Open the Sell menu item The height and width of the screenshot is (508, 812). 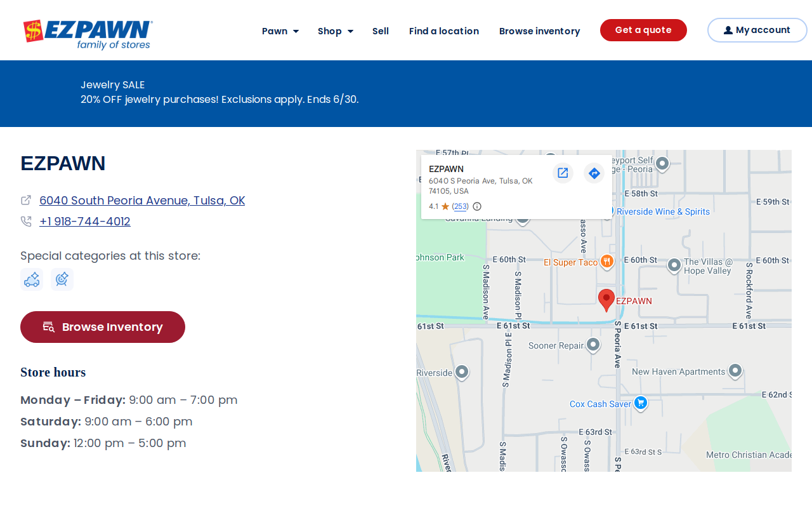point(381,30)
